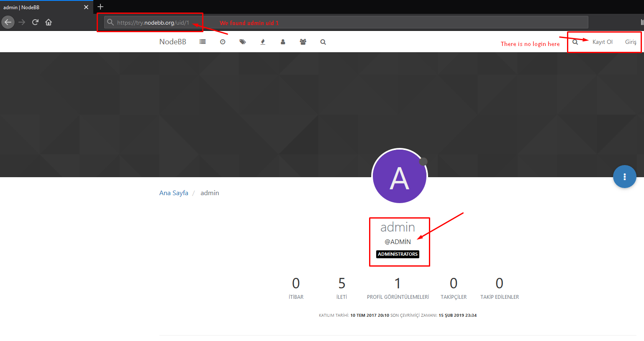The width and height of the screenshot is (644, 341).
Task: Click the admin username heading
Action: (398, 227)
